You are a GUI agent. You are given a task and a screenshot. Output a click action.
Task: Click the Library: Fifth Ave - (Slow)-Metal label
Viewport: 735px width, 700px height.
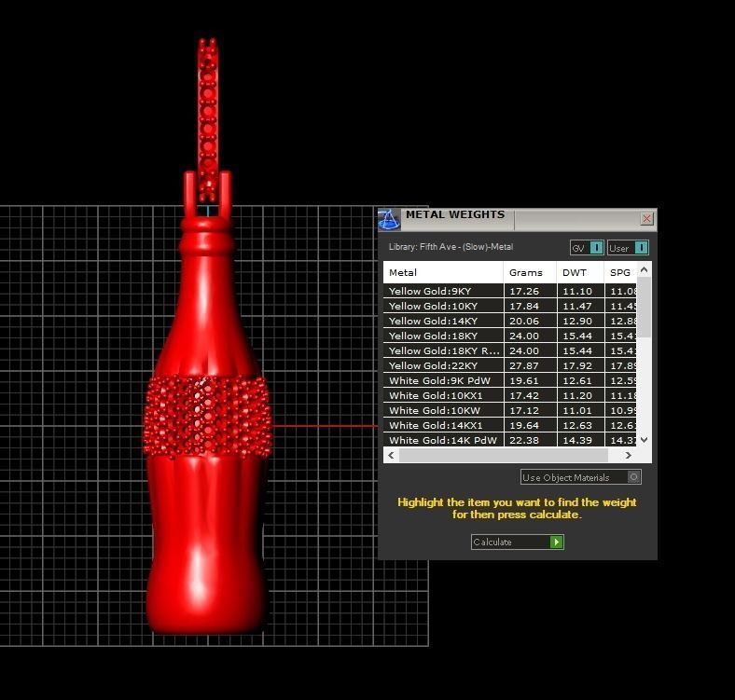[x=451, y=247]
